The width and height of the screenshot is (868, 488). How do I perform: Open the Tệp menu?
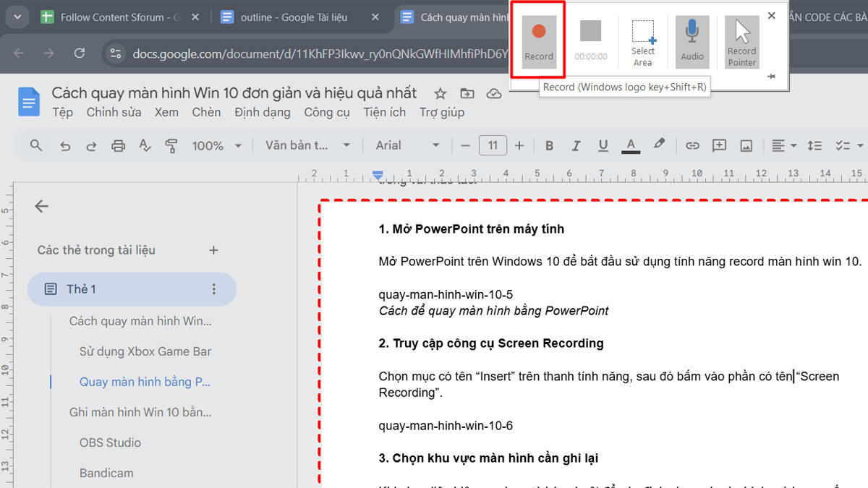click(62, 112)
